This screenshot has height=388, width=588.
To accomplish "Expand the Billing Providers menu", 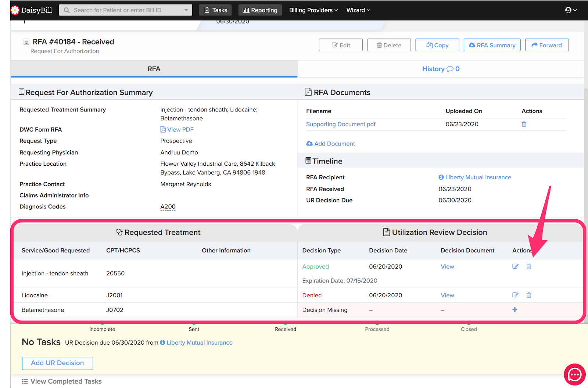I will tap(313, 10).
